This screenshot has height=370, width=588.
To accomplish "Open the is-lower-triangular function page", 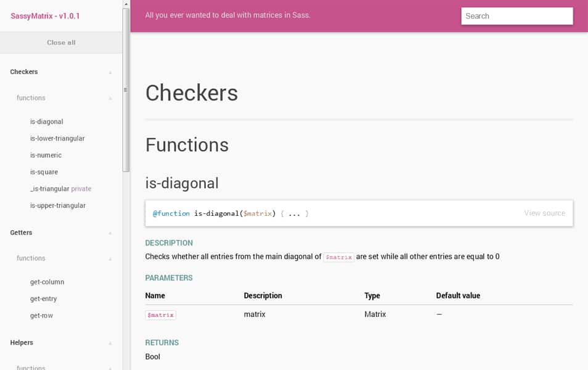I will [58, 138].
